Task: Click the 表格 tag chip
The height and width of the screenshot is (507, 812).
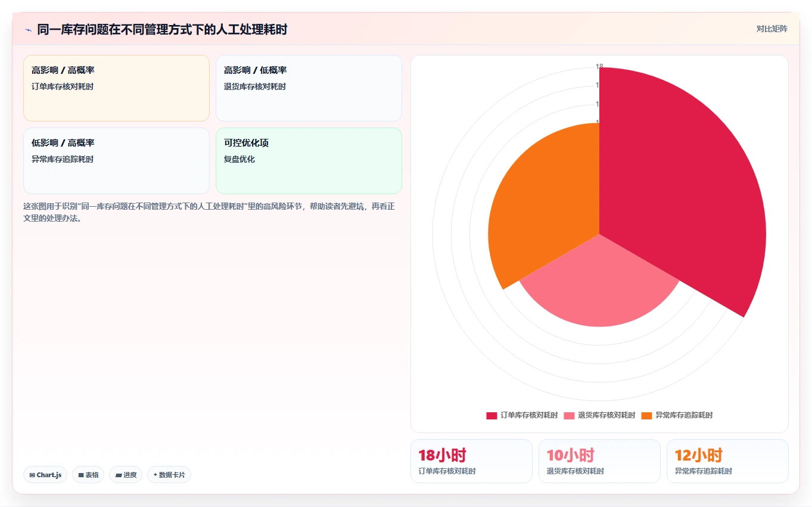Action: tap(88, 475)
